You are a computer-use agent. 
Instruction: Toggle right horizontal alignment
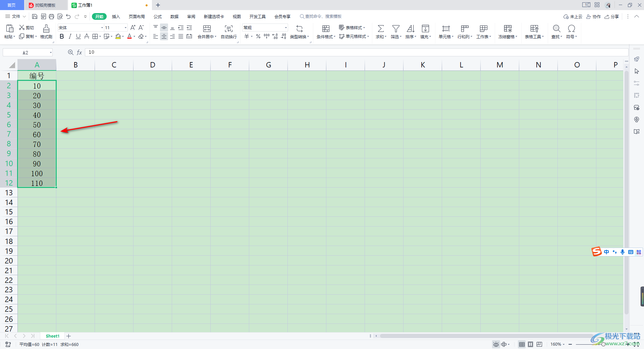click(172, 36)
